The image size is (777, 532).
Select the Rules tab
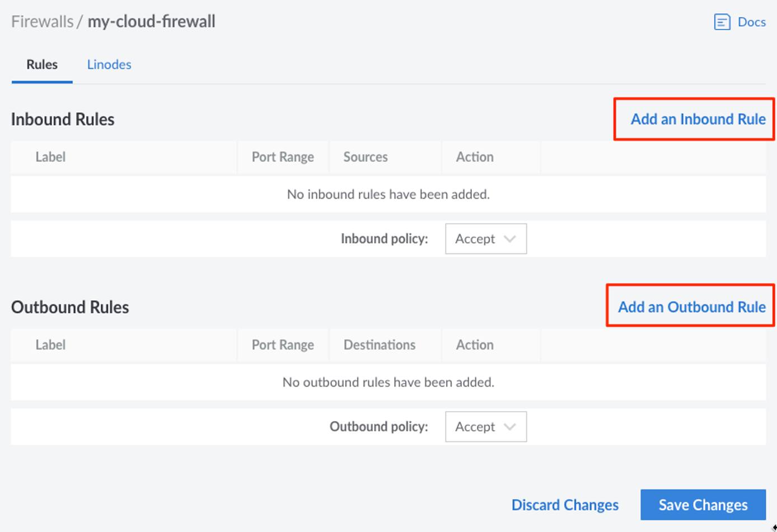pyautogui.click(x=42, y=64)
